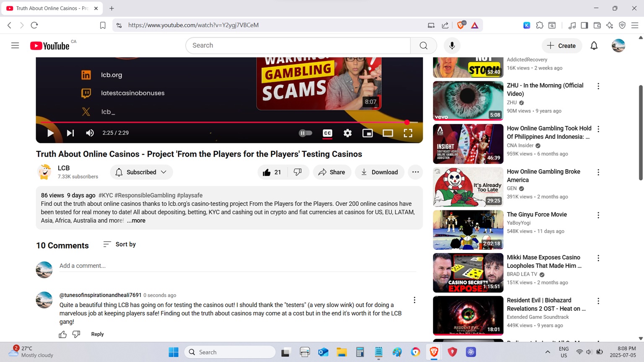644x362 pixels.
Task: Open @tunesofinspirationandheali7691 commenter profile
Action: pos(101,295)
